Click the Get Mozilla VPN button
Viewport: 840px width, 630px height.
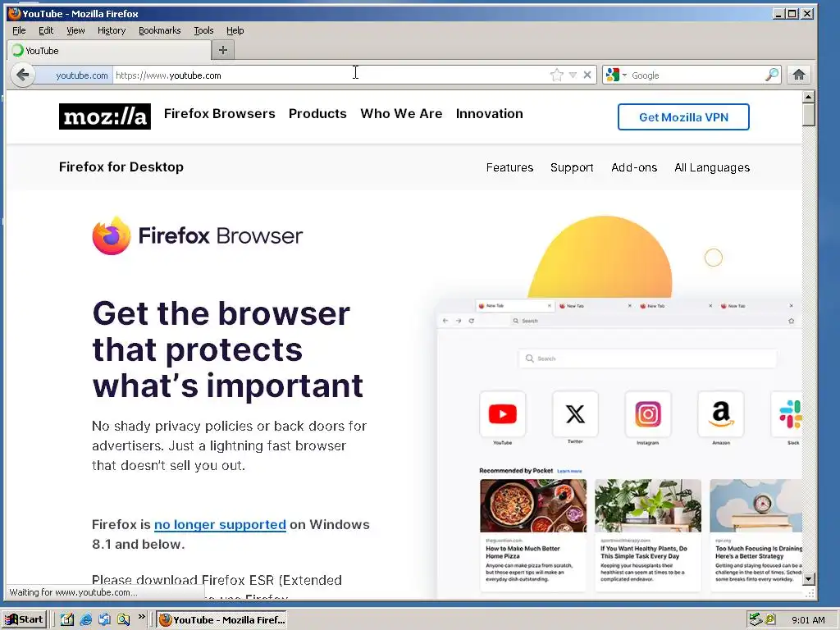click(x=683, y=116)
